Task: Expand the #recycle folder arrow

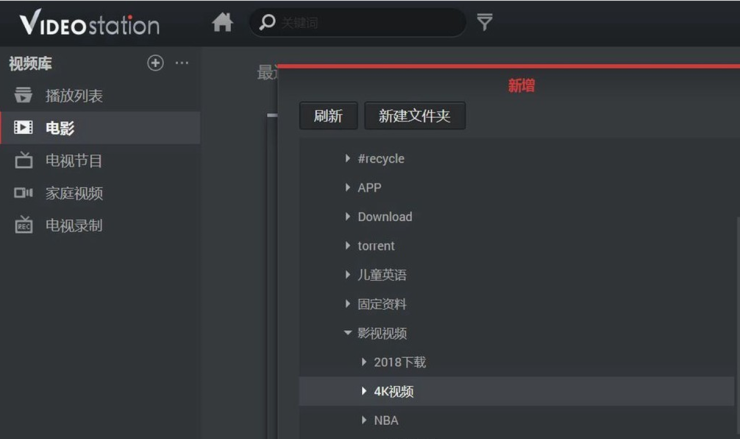Action: click(x=347, y=159)
